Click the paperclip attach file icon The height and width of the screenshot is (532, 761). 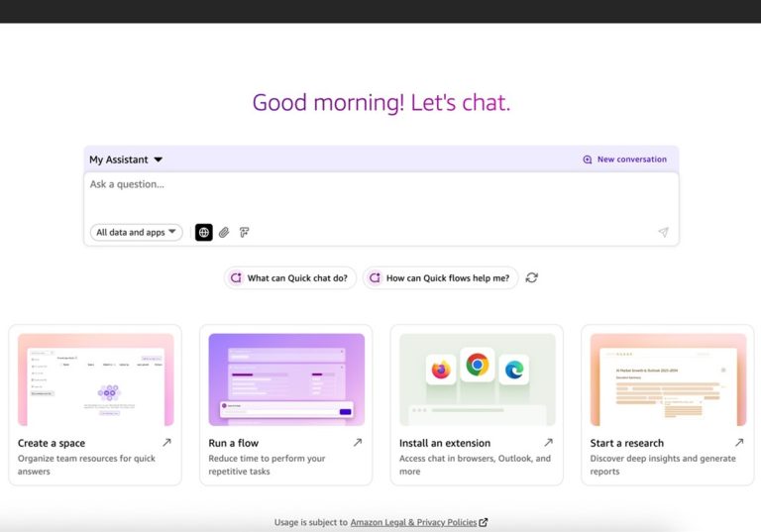(x=224, y=233)
